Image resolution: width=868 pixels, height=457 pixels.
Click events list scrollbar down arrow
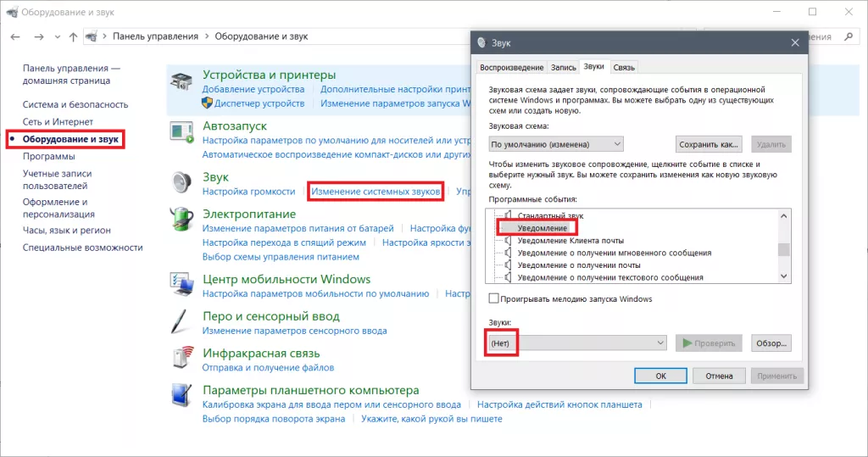coord(784,276)
